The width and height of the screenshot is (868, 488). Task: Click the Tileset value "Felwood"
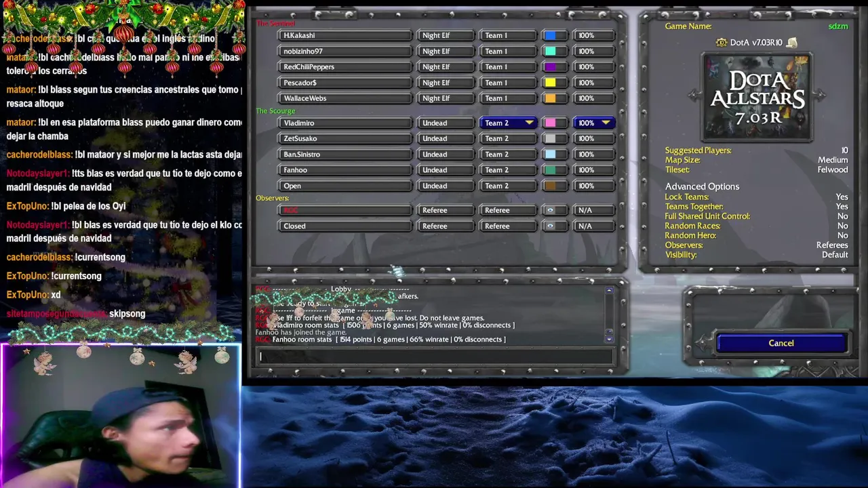832,170
